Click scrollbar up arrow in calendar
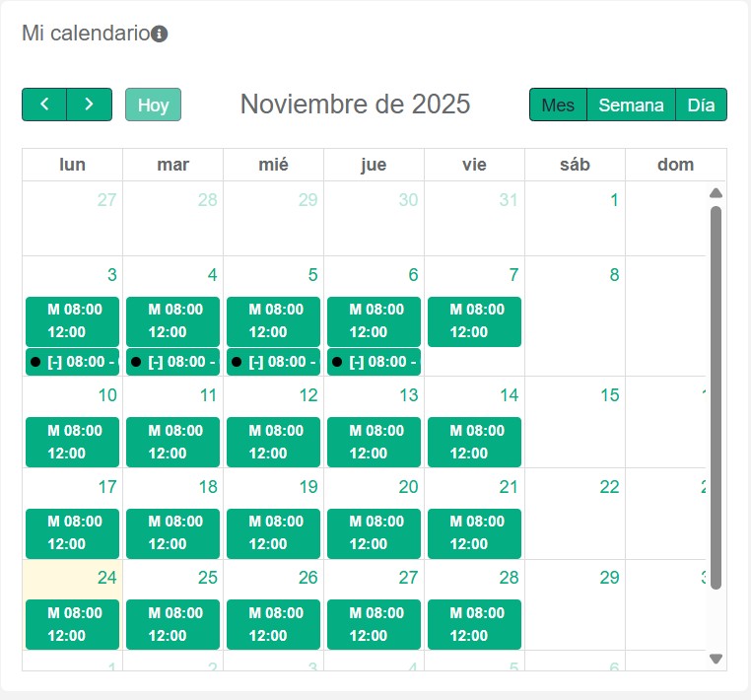The height and width of the screenshot is (700, 751). pos(717,193)
